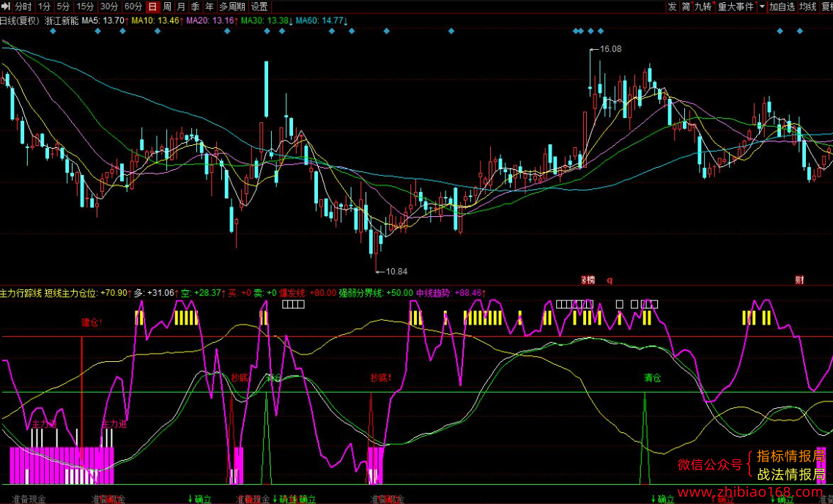Screen dimensions: 833x504
Task: Click the 16.08 high price label
Action: click(610, 49)
